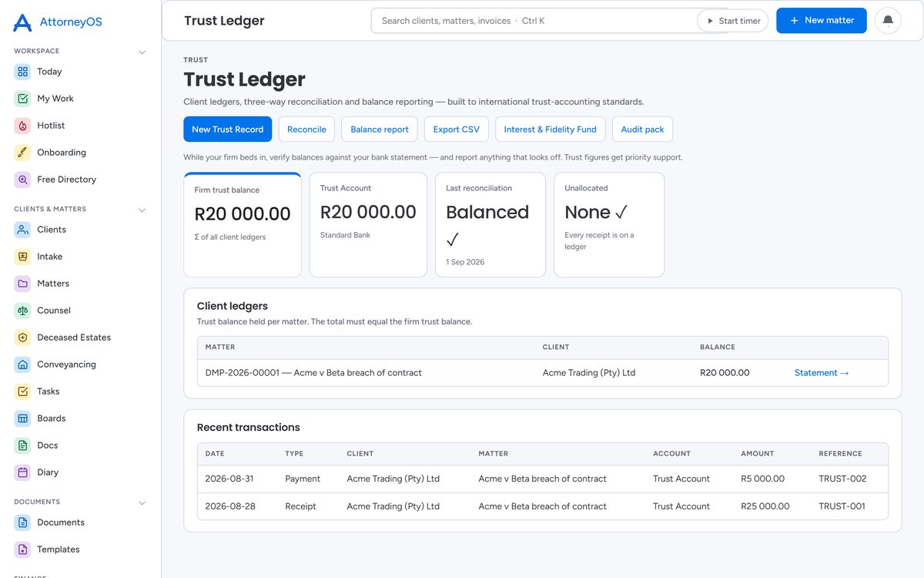924x578 pixels.
Task: Open the Tasks checklist icon
Action: 22,391
